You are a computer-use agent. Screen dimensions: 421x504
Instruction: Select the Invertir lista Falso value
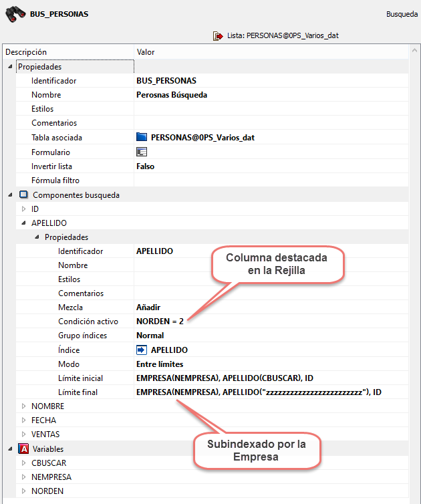(145, 166)
